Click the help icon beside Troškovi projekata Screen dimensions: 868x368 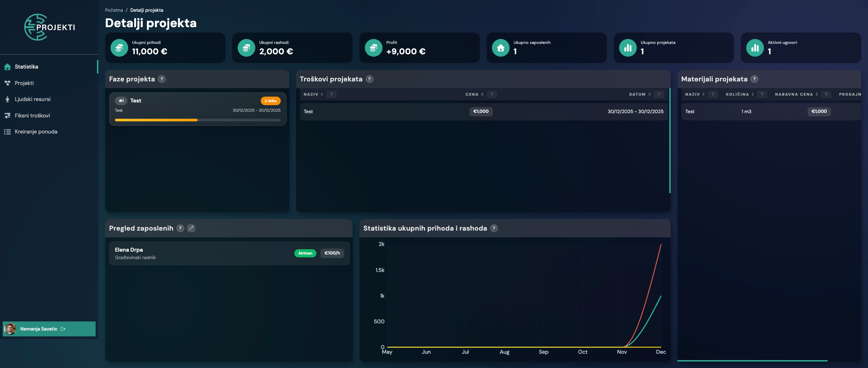click(369, 79)
